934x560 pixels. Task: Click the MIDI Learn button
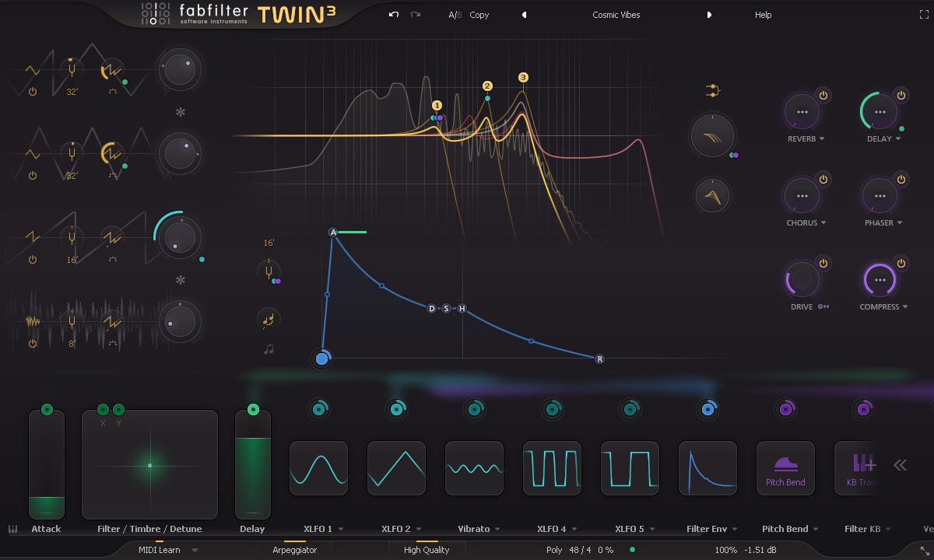point(160,550)
